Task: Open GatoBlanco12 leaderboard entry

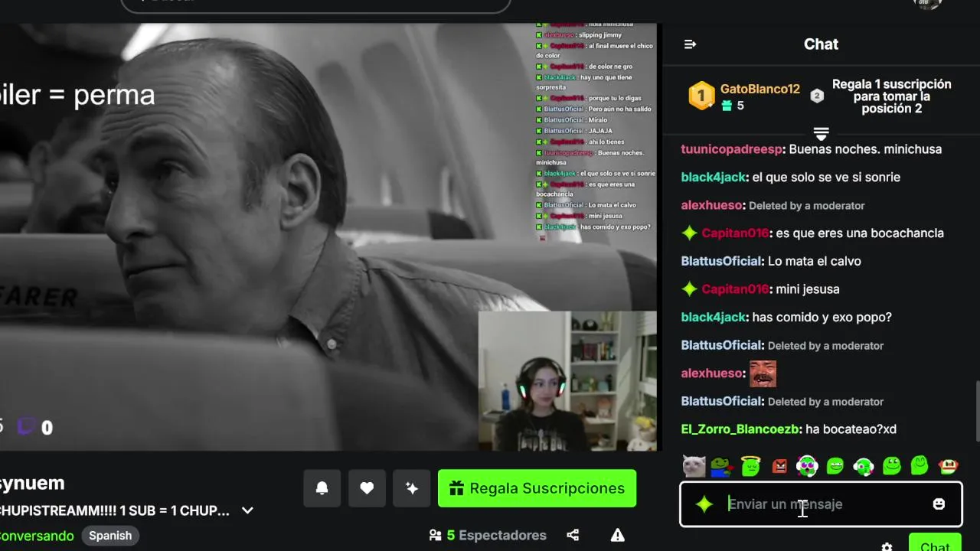Action: pos(743,96)
